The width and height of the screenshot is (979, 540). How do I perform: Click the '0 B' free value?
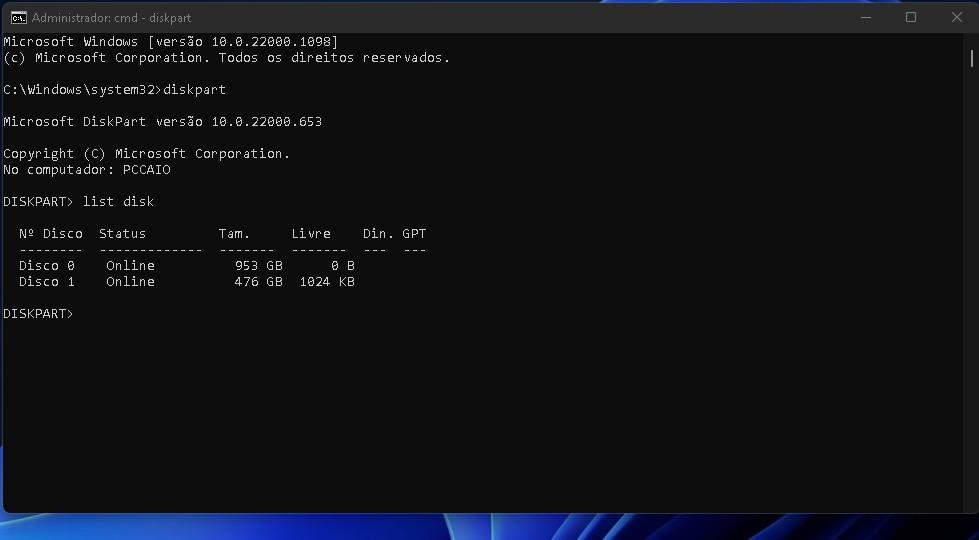(x=343, y=265)
